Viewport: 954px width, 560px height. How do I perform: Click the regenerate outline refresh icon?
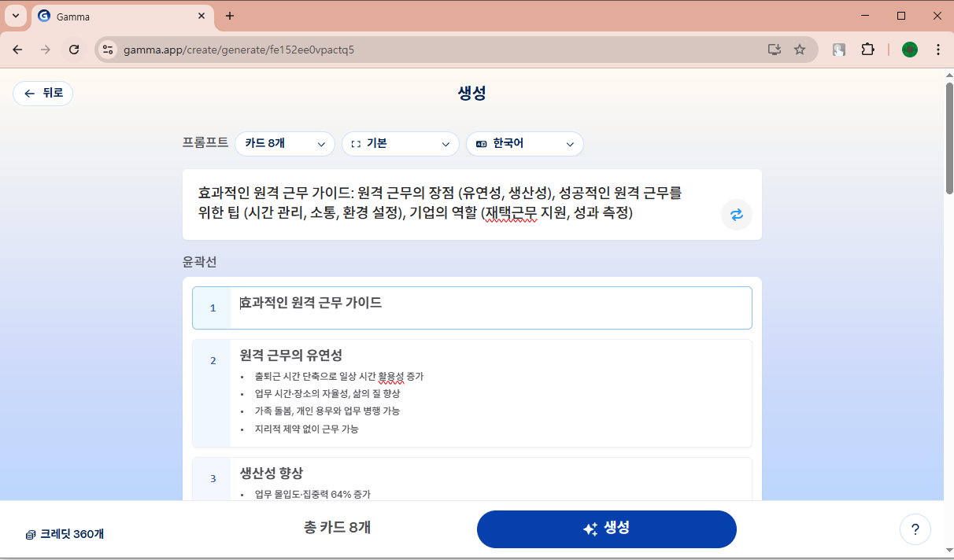737,215
